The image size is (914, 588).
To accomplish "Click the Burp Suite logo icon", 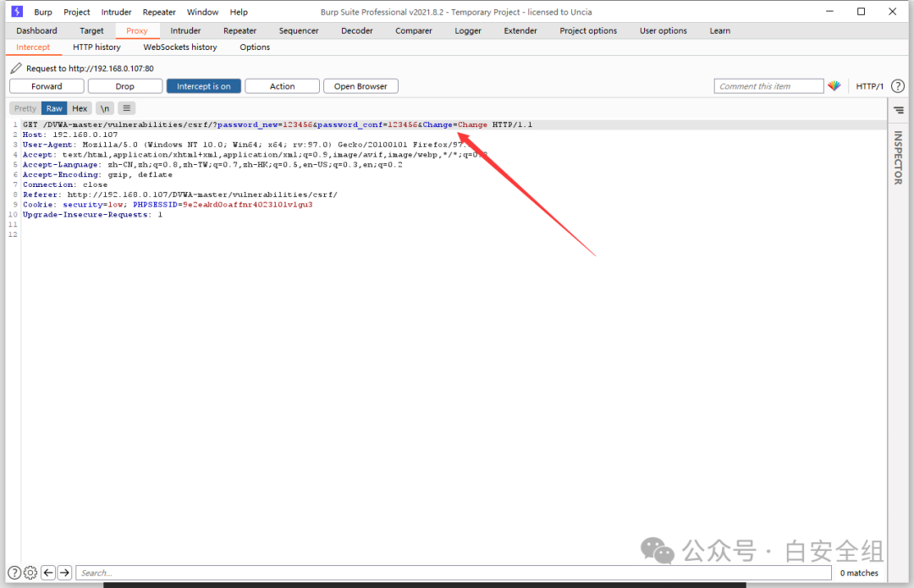I will click(x=17, y=11).
